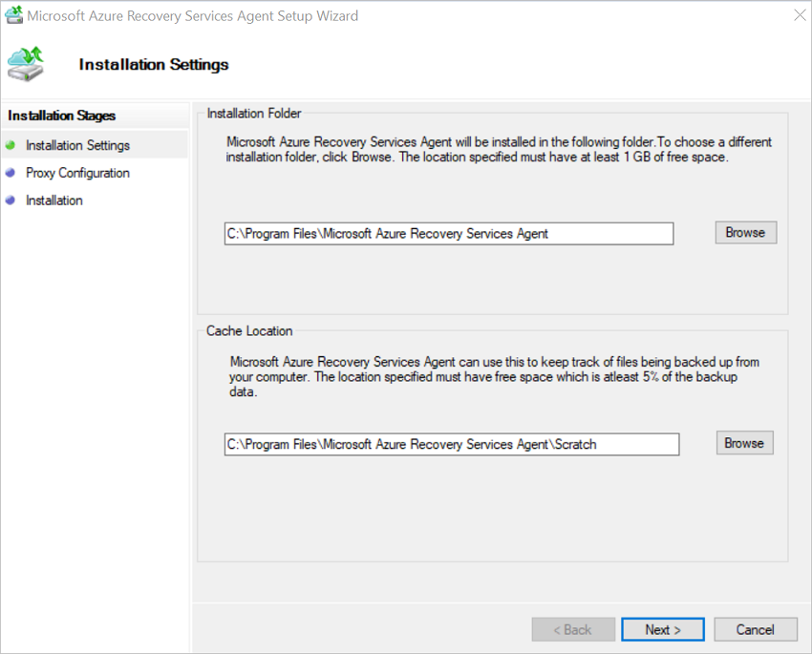
Task: Open Browse for the Installation Folder
Action: tap(745, 232)
